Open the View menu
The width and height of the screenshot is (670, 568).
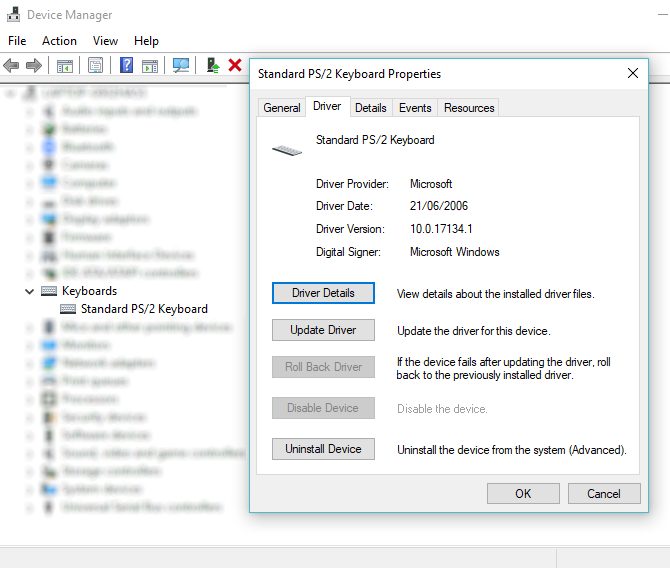click(105, 41)
